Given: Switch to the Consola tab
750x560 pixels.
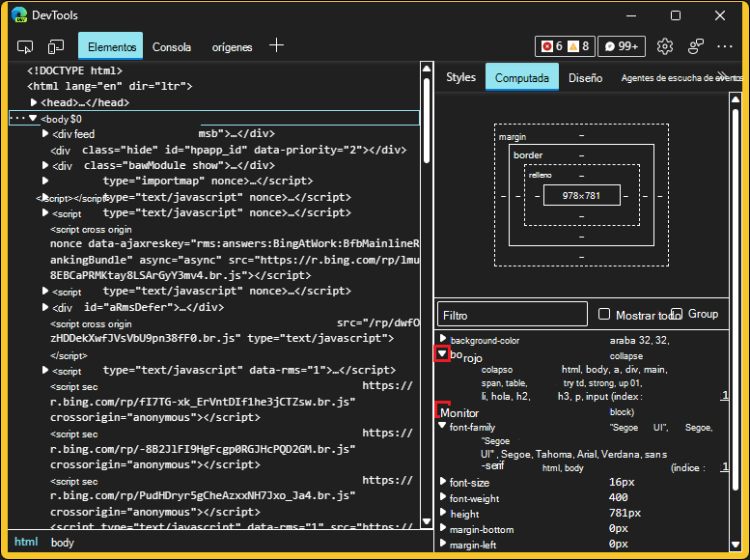Looking at the screenshot, I should coord(172,47).
